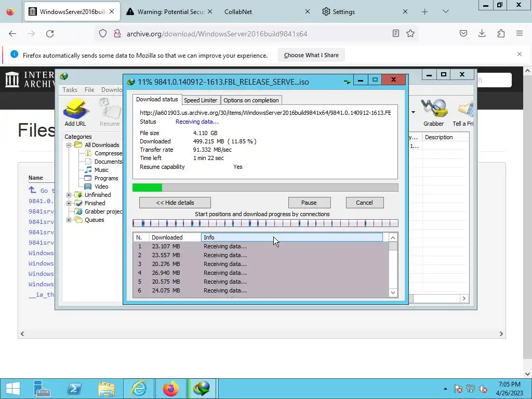Dismiss the Firefox data notification bar

[x=520, y=54]
